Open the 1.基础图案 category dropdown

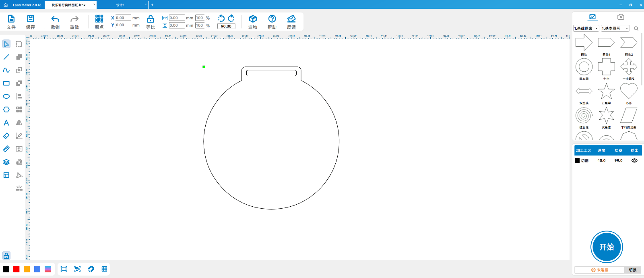click(x=586, y=28)
